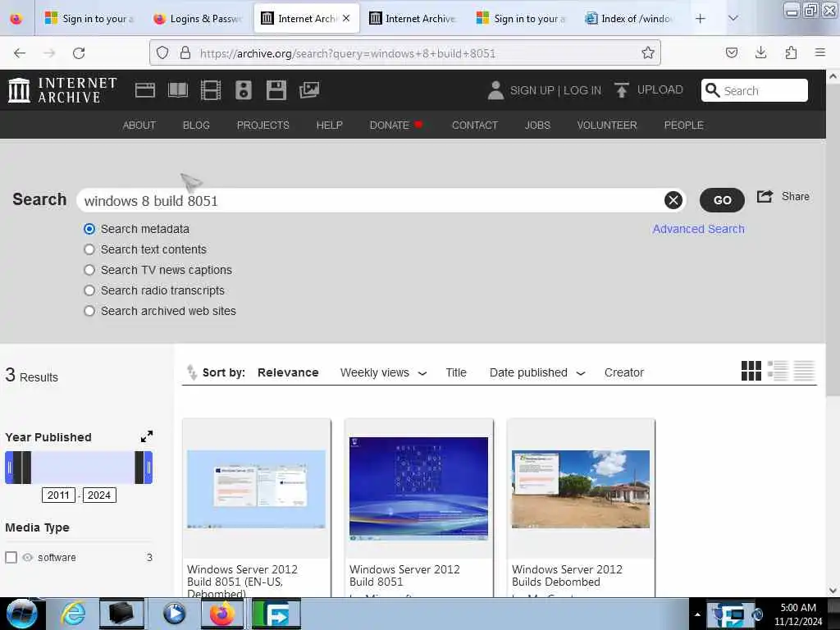This screenshot has height=630, width=840.
Task: Reload the current page
Action: (79, 53)
